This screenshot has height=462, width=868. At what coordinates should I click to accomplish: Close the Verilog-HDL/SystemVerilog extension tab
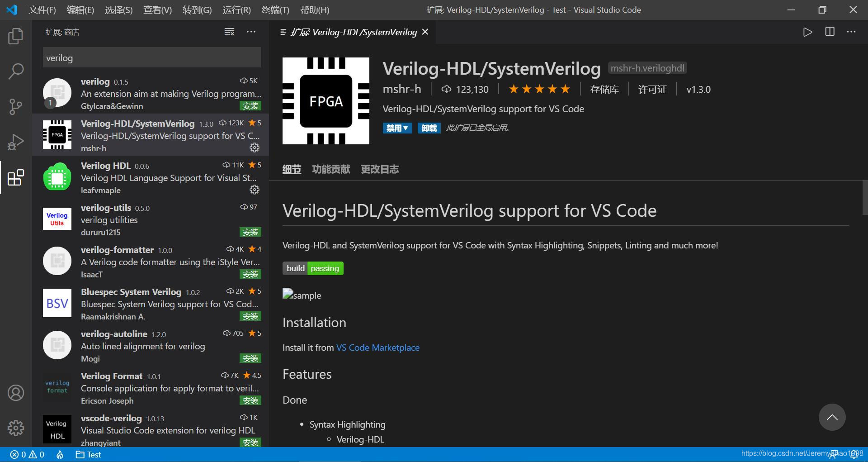(425, 32)
